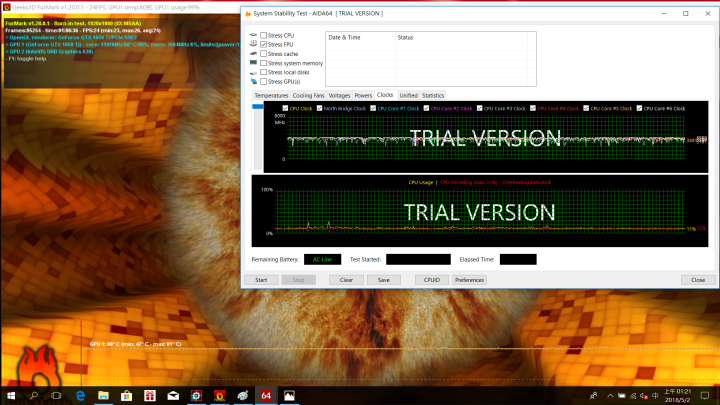
Task: Click Save button in AIDA64
Action: click(384, 280)
